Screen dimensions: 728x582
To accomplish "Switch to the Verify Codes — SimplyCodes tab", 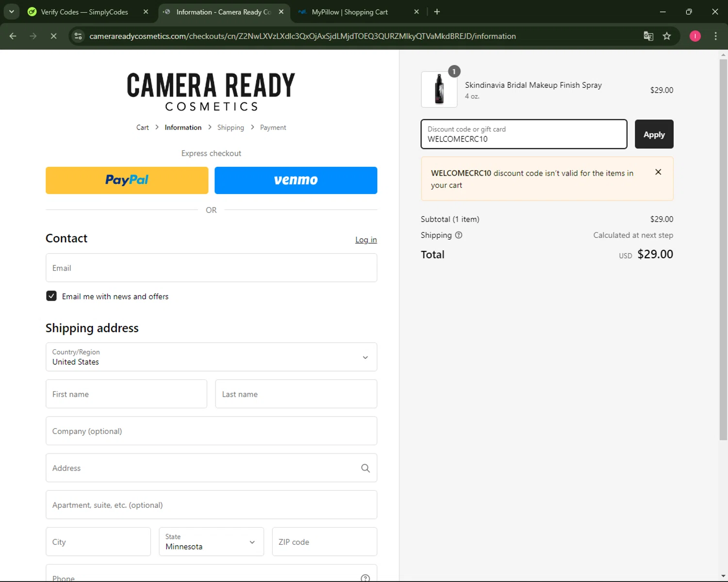I will pyautogui.click(x=84, y=12).
